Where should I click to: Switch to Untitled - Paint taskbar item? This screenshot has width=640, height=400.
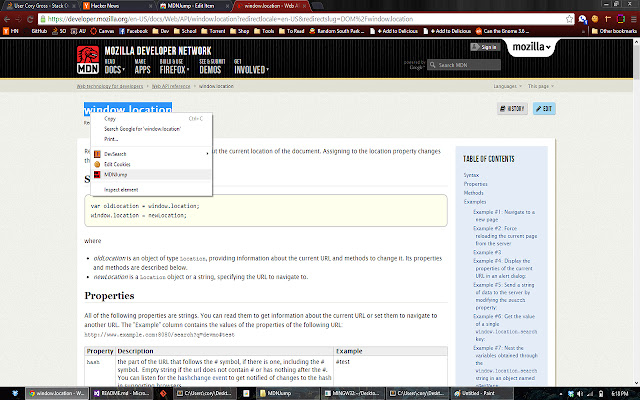pyautogui.click(x=482, y=393)
